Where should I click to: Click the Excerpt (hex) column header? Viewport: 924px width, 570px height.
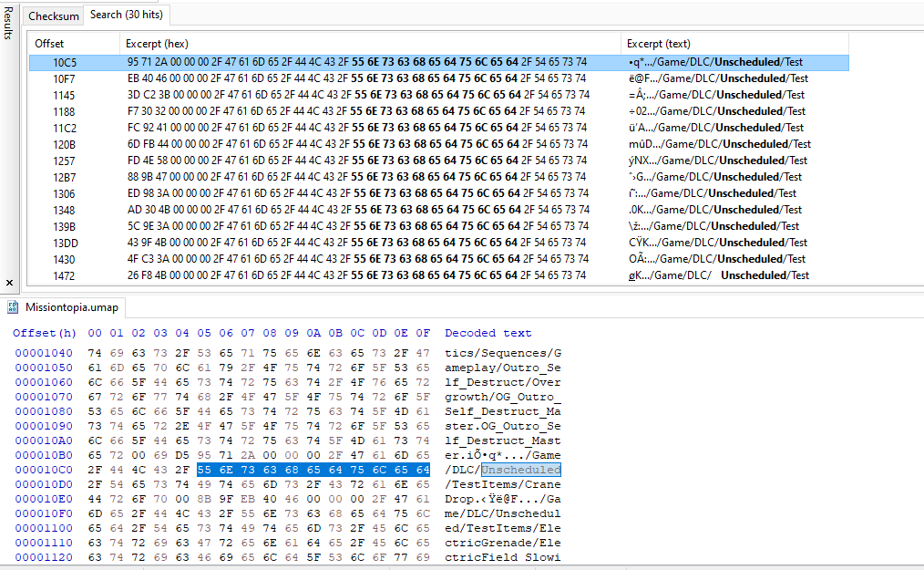coord(157,44)
